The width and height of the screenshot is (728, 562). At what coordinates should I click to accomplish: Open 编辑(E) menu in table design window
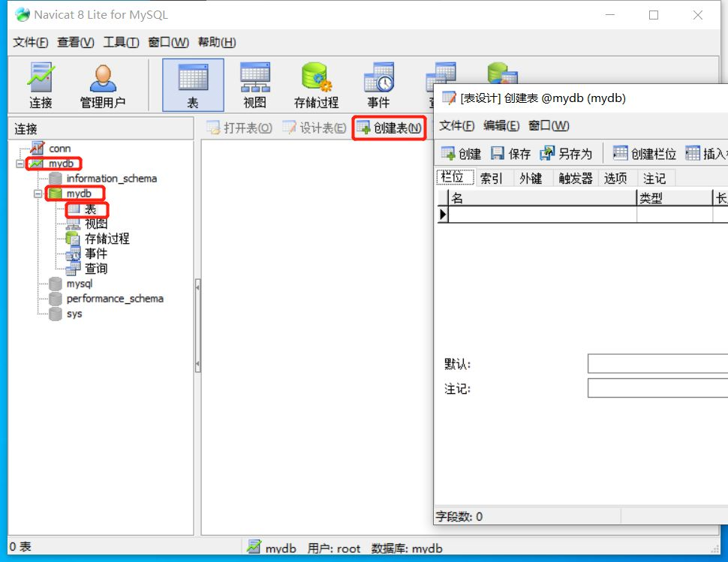tap(501, 126)
